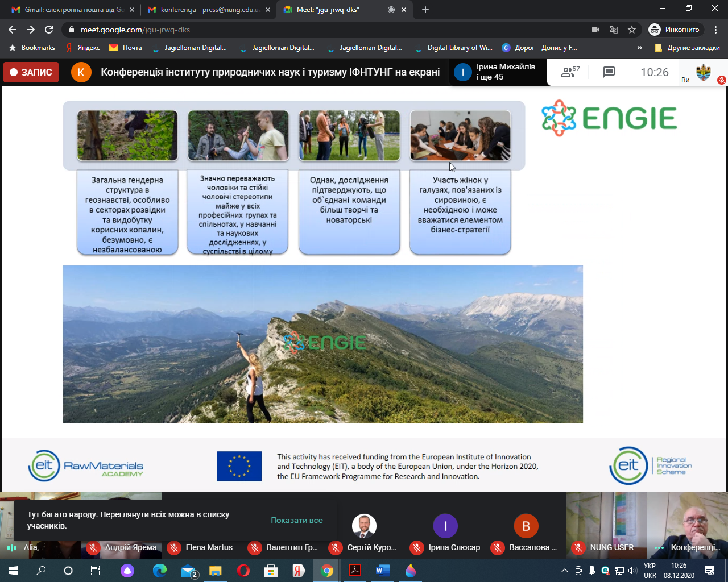Viewport: 728px width, 582px height.
Task: Open the participants list showing 57 people
Action: pyautogui.click(x=569, y=72)
